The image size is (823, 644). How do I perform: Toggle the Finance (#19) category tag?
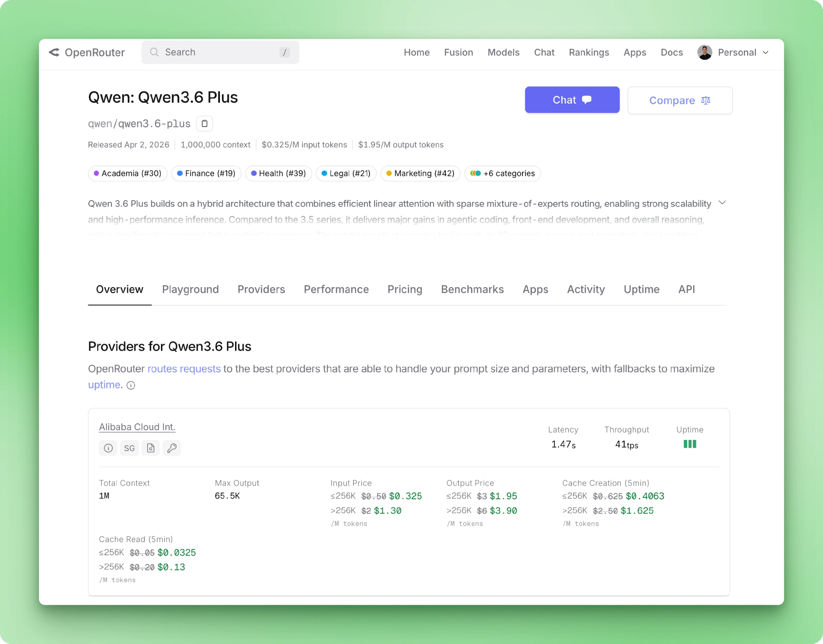point(206,173)
